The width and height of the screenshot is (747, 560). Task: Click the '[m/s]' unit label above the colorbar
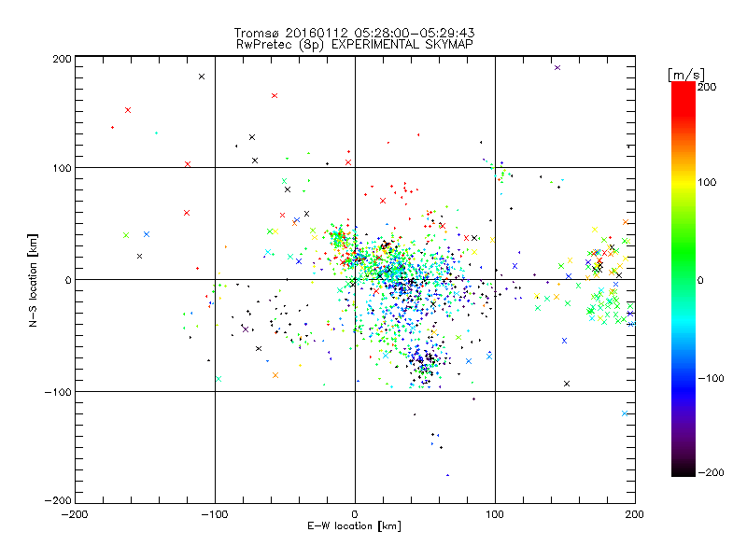pos(686,75)
